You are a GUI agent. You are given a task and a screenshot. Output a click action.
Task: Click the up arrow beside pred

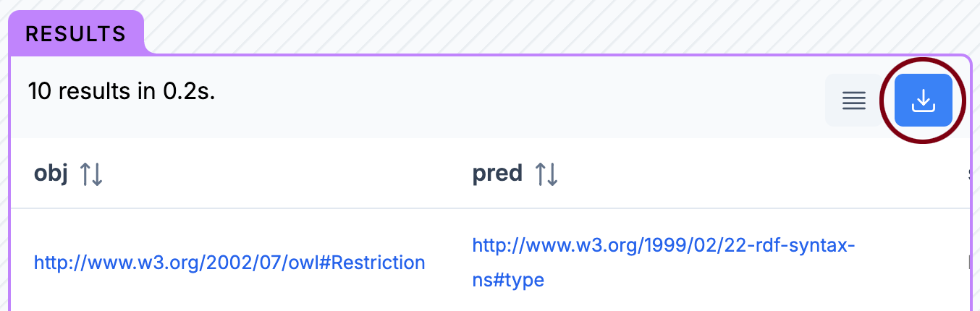540,174
